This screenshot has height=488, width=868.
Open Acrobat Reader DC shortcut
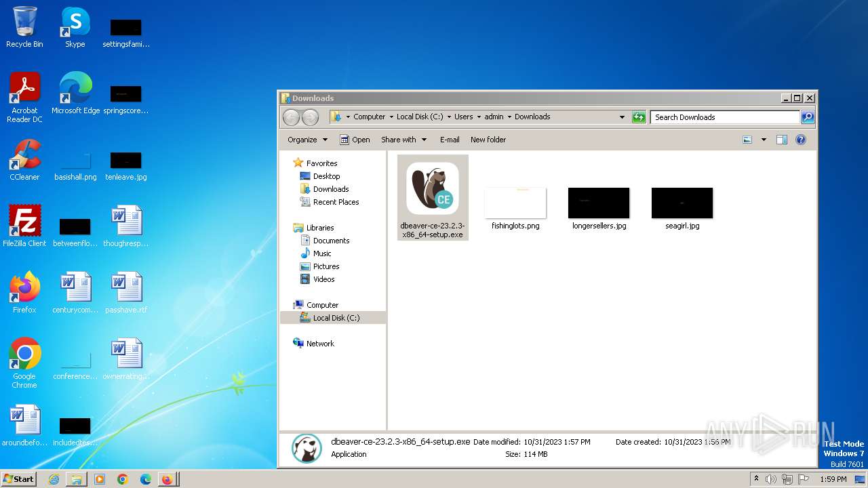pos(24,98)
